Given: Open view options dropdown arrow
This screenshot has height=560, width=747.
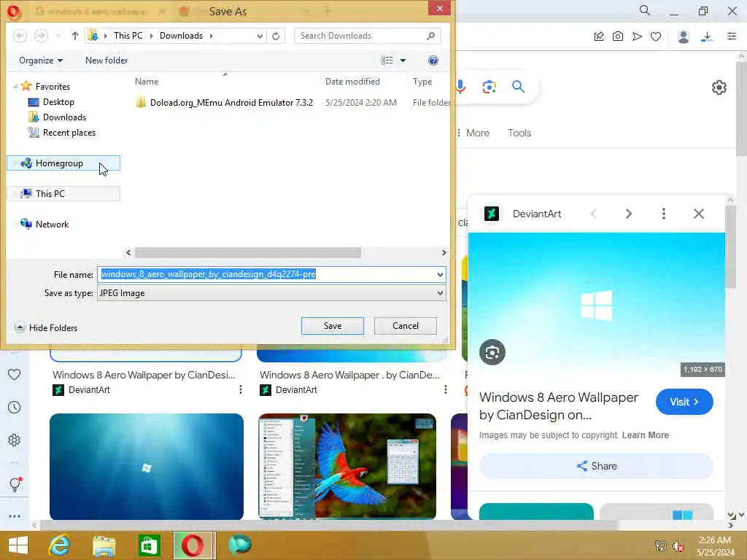Looking at the screenshot, I should point(403,61).
